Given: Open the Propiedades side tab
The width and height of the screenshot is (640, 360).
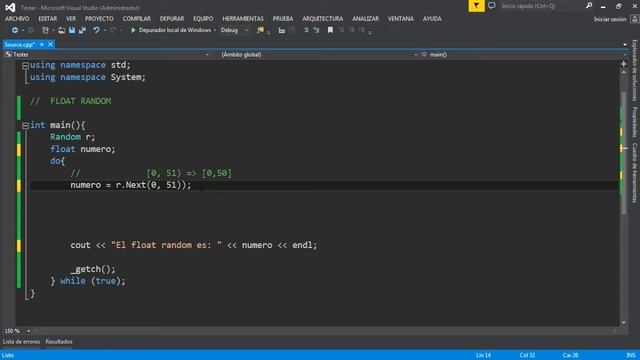Looking at the screenshot, I should click(x=635, y=122).
